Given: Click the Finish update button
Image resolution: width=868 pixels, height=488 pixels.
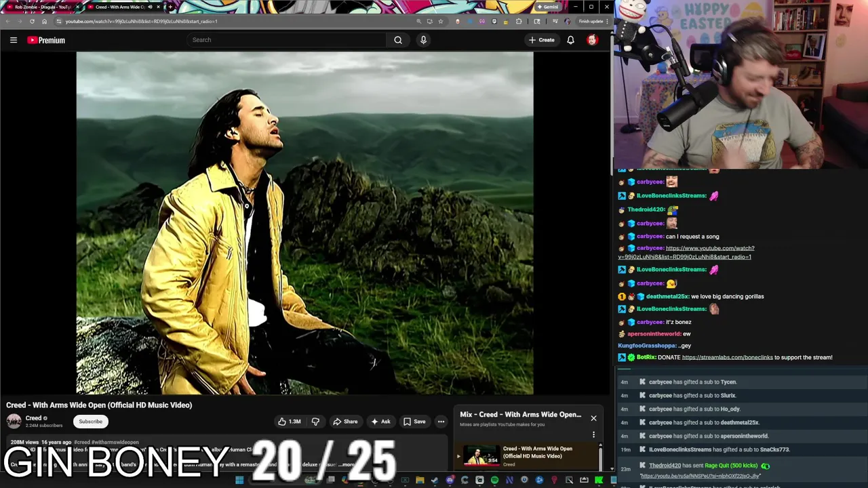Looking at the screenshot, I should click(x=591, y=21).
